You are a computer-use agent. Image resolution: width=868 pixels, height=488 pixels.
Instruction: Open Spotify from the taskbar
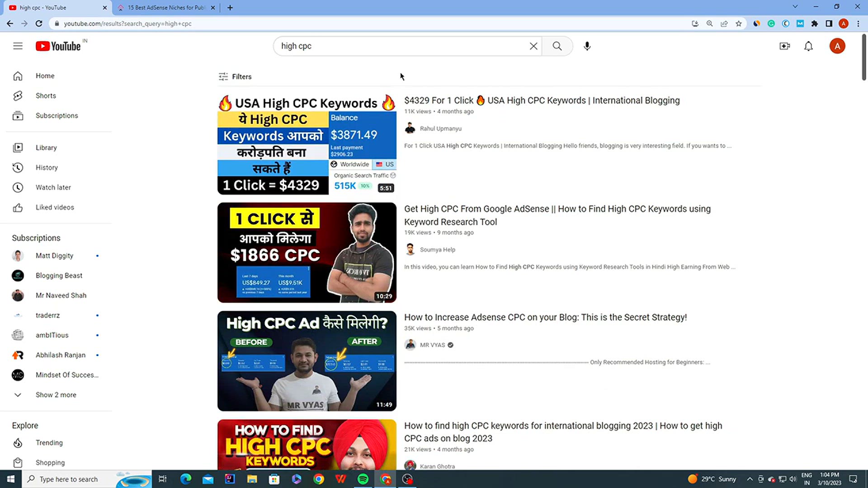(x=363, y=479)
